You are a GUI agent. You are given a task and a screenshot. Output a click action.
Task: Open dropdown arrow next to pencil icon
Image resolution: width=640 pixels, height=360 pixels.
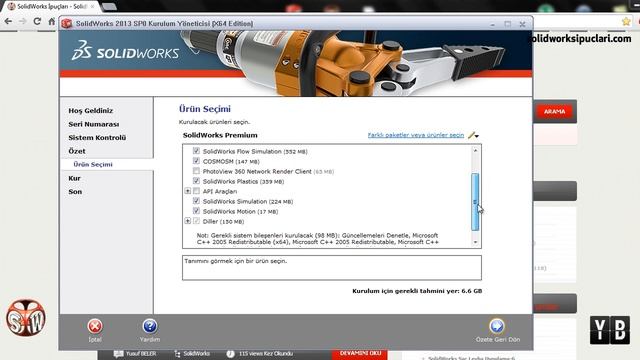click(477, 136)
